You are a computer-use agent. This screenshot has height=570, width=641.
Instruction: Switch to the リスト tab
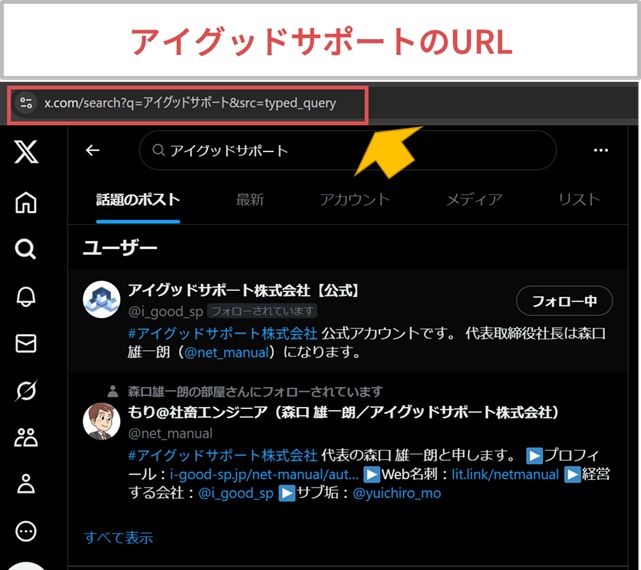click(579, 200)
